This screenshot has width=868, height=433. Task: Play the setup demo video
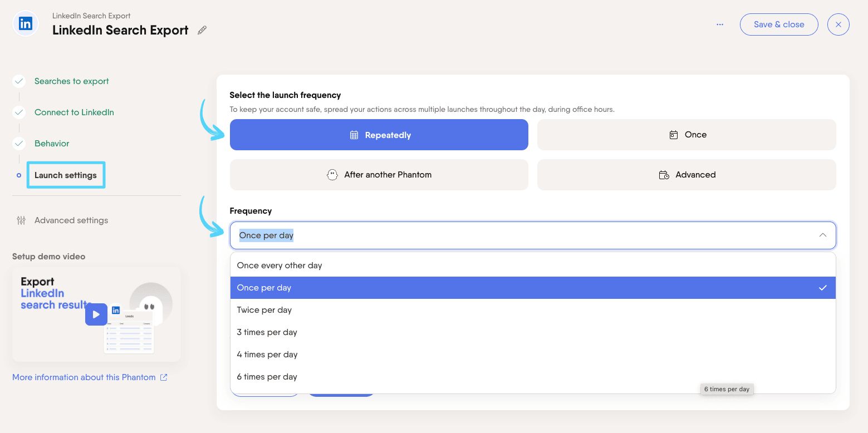(96, 314)
